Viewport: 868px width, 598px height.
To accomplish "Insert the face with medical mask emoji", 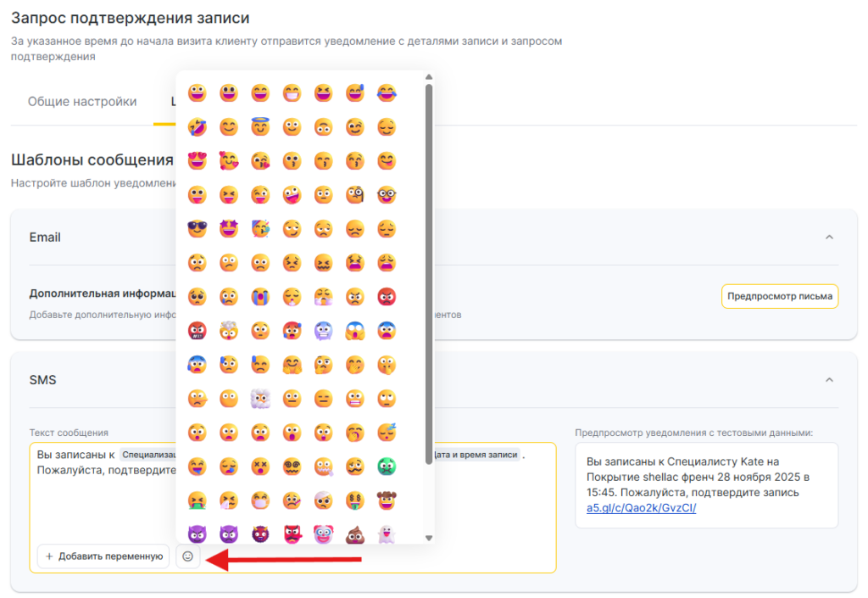I will click(260, 500).
